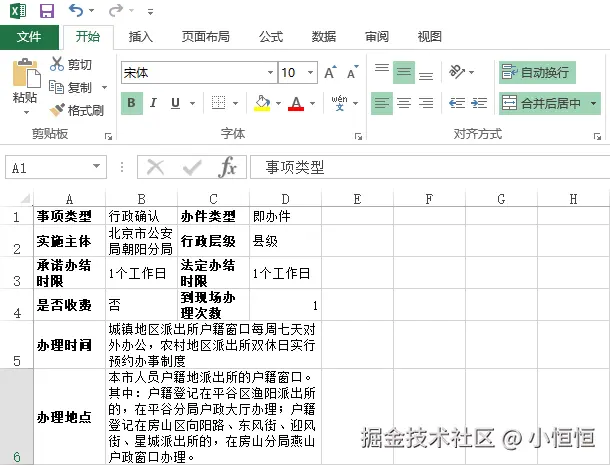
Task: Switch to the 开始 tab
Action: pyautogui.click(x=88, y=37)
